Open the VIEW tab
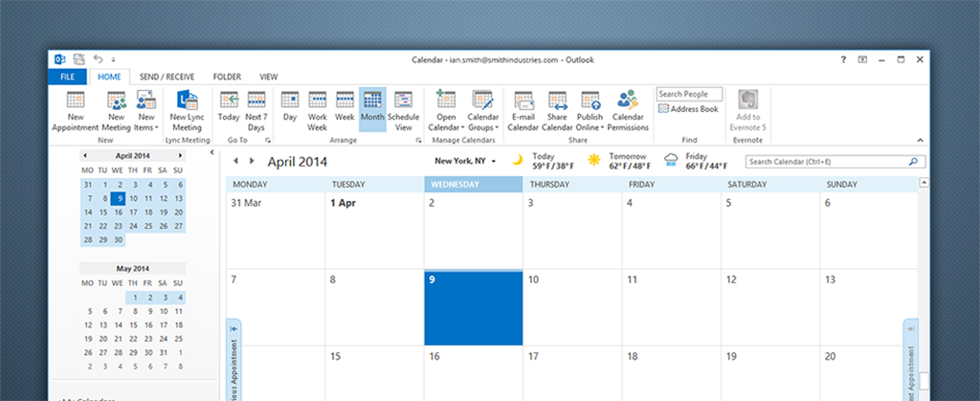Viewport: 980px width, 401px height. [x=269, y=77]
